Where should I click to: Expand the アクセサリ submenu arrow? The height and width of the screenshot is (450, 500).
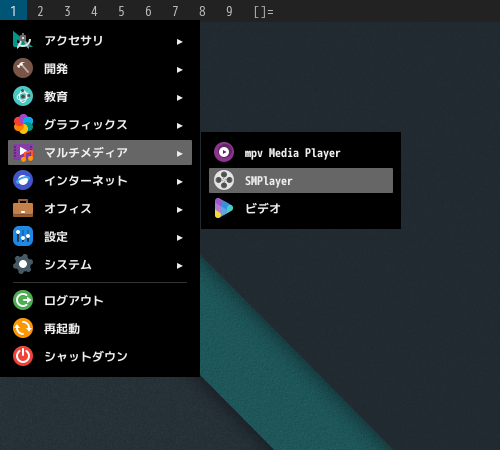pyautogui.click(x=180, y=42)
